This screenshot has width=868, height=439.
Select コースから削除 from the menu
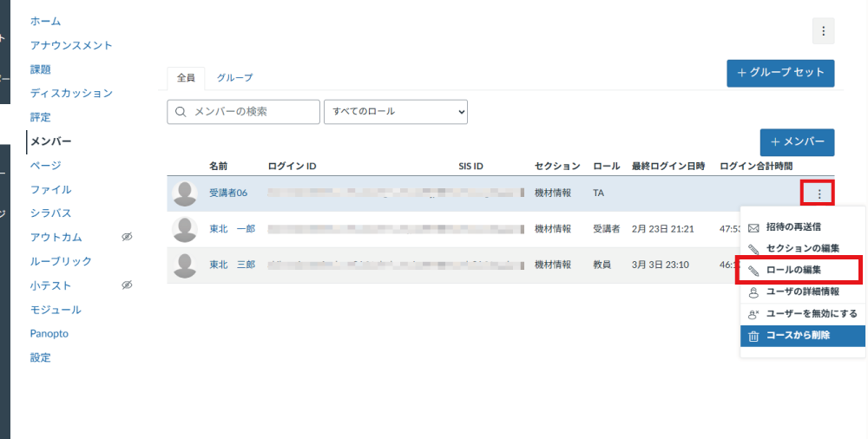click(803, 336)
